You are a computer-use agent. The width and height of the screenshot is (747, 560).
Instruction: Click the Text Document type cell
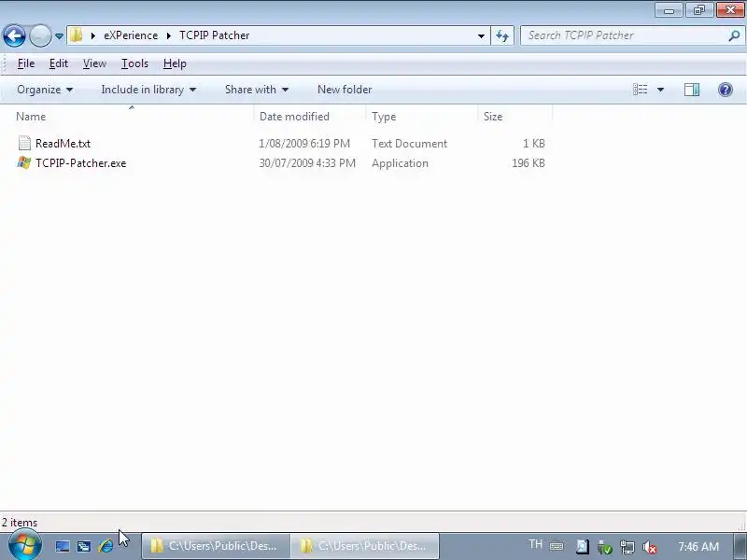pyautogui.click(x=409, y=144)
